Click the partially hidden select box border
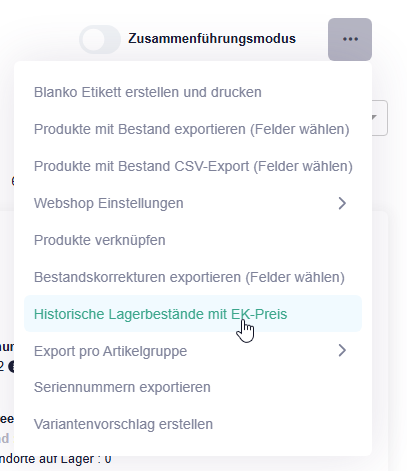 click(380, 118)
